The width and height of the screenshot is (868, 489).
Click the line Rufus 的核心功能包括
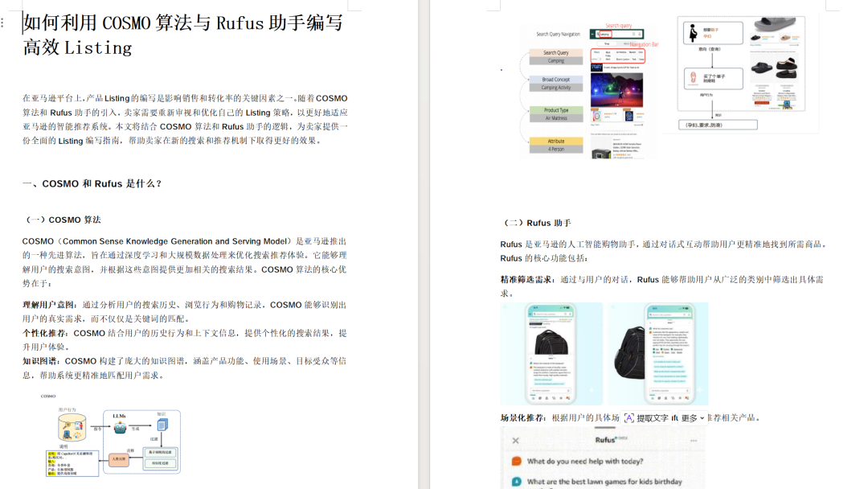click(x=544, y=259)
